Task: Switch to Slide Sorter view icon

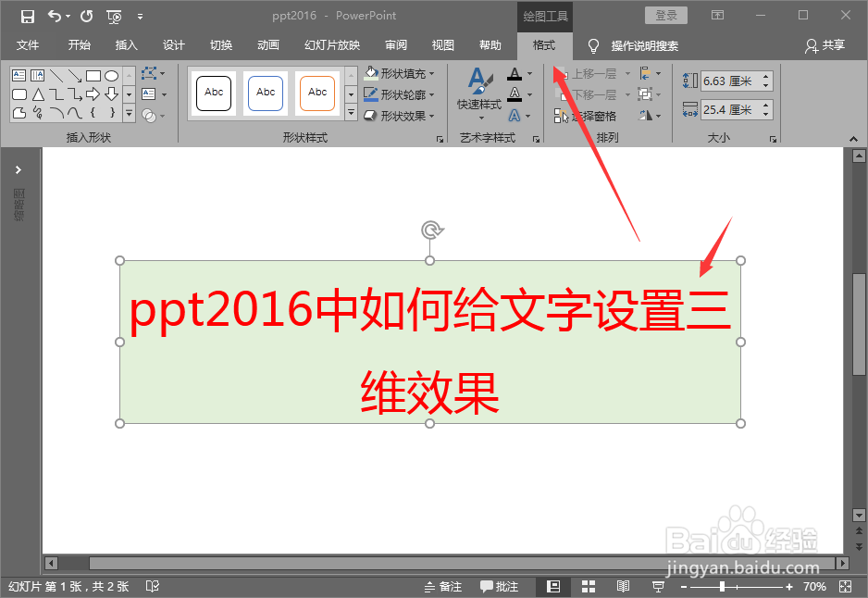Action: pyautogui.click(x=589, y=586)
